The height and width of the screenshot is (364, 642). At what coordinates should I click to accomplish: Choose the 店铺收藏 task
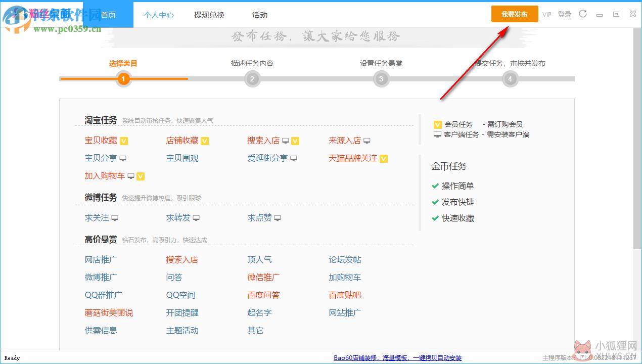(x=182, y=141)
